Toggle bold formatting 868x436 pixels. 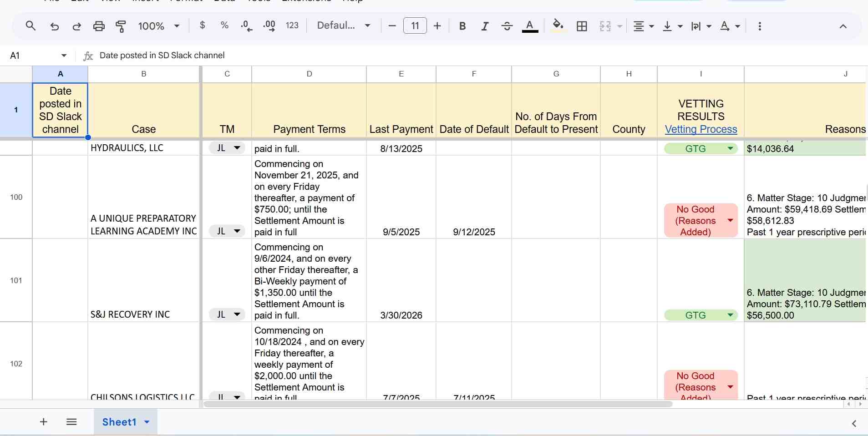[x=462, y=26]
